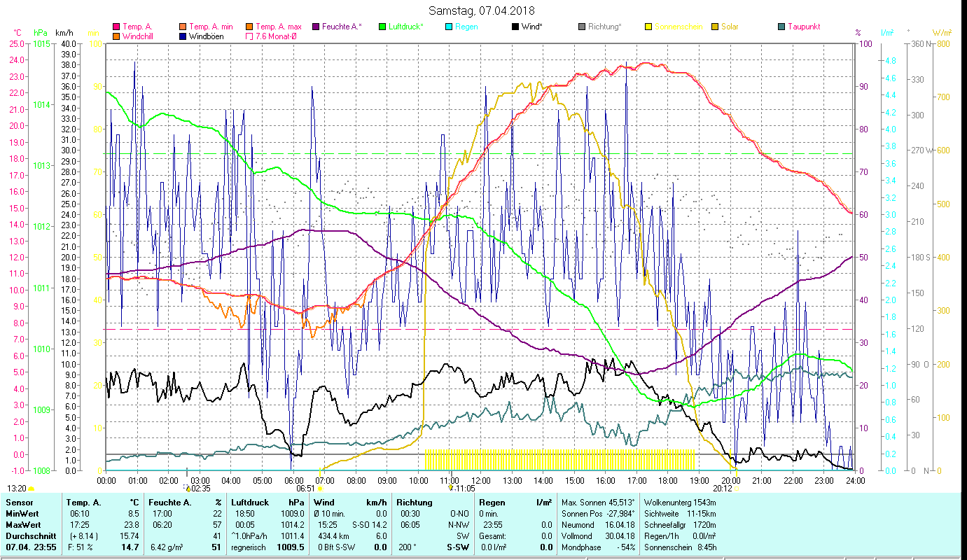Select the cyan Regen legend square

click(x=448, y=27)
